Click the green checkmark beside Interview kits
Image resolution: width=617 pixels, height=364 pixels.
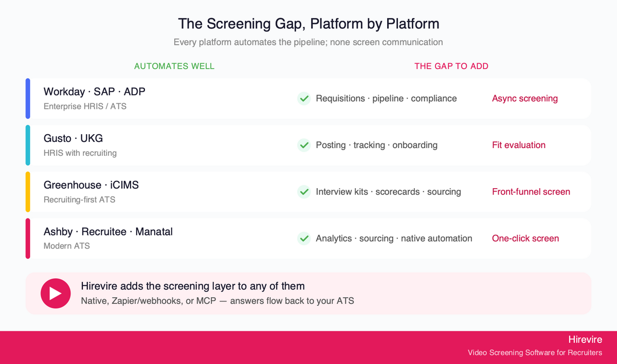tap(304, 192)
